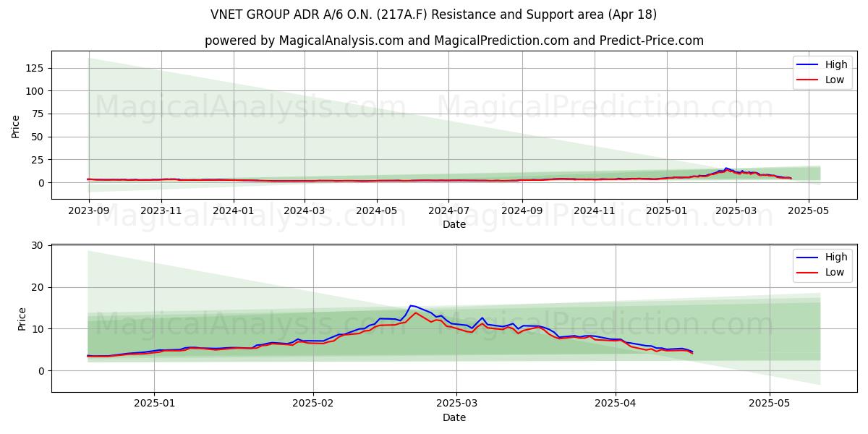Click the '20' price tick on bottom chart
Screen dimensions: 868x434
coord(38,287)
